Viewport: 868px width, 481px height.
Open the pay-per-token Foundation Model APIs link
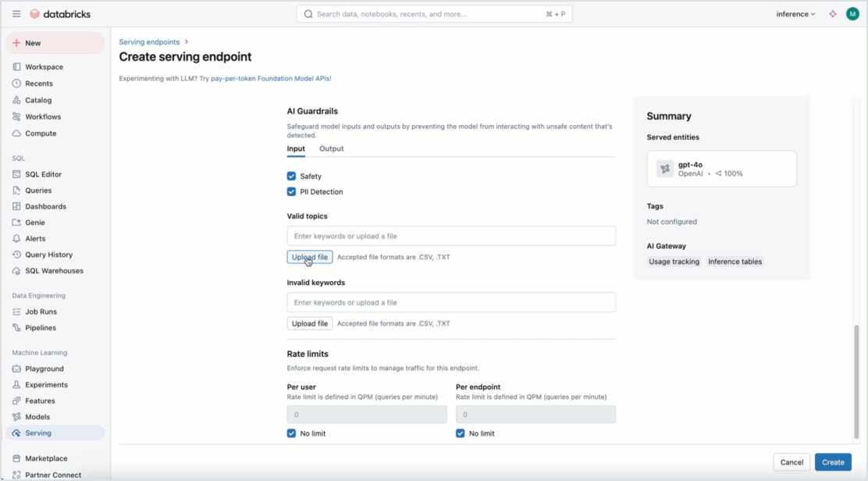point(271,78)
